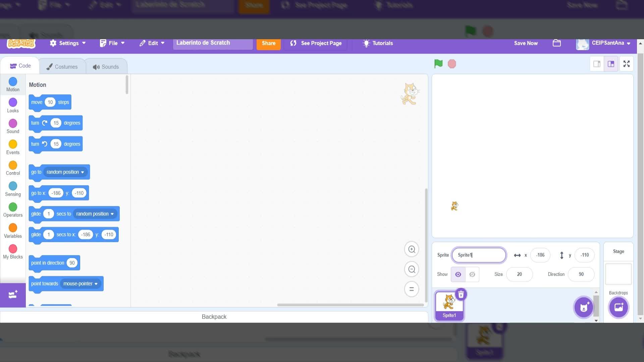This screenshot has height=362, width=644.
Task: Show the sprite with eye toggle
Action: 458,275
